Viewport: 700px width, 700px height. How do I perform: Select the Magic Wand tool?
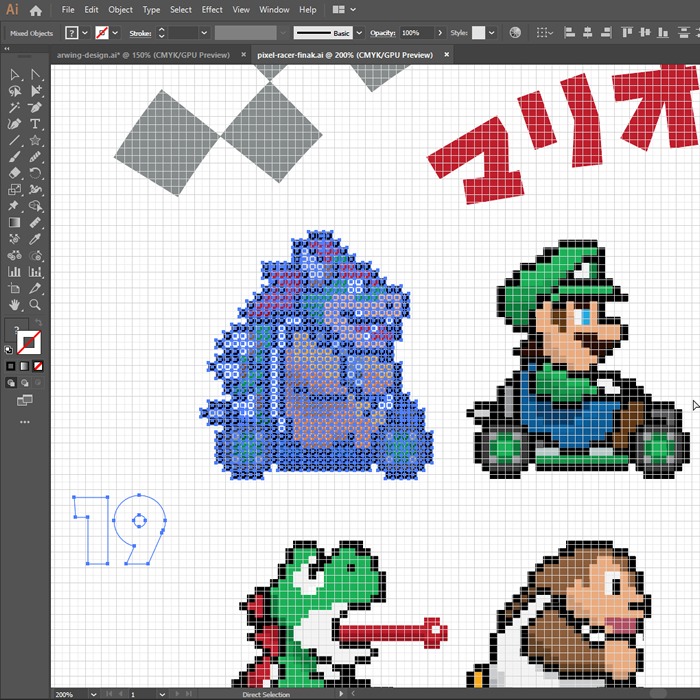[15, 107]
